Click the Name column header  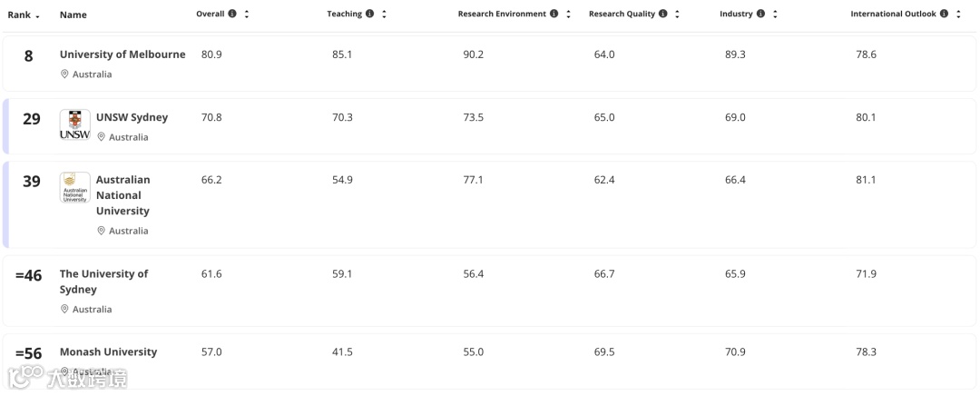click(73, 15)
